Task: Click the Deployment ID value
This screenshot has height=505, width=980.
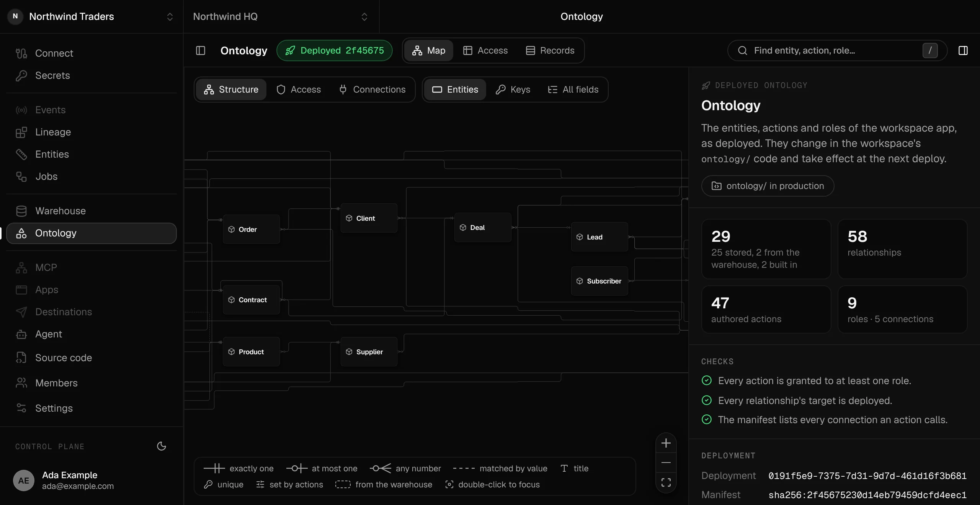Action: 867,476
